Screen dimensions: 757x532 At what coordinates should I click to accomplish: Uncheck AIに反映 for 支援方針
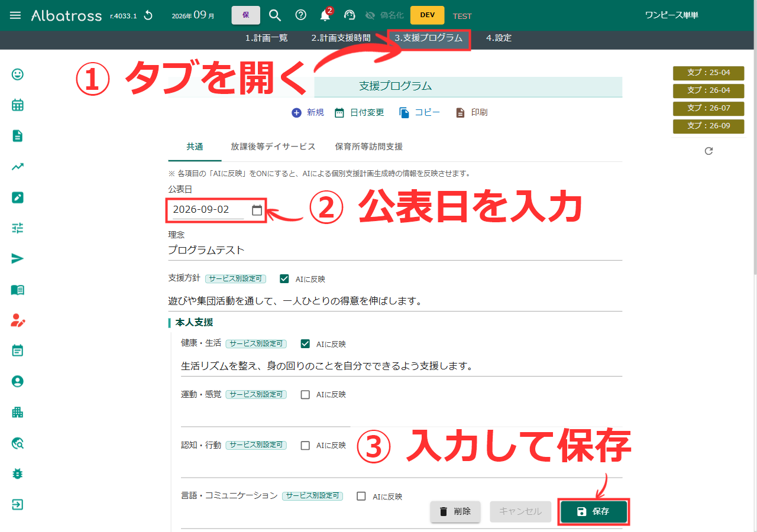[284, 278]
